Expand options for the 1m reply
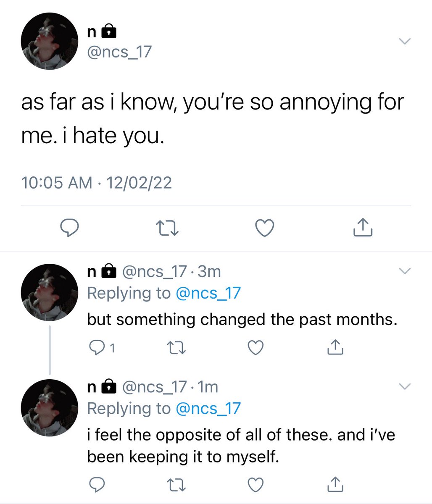This screenshot has width=432, height=504. pyautogui.click(x=404, y=386)
